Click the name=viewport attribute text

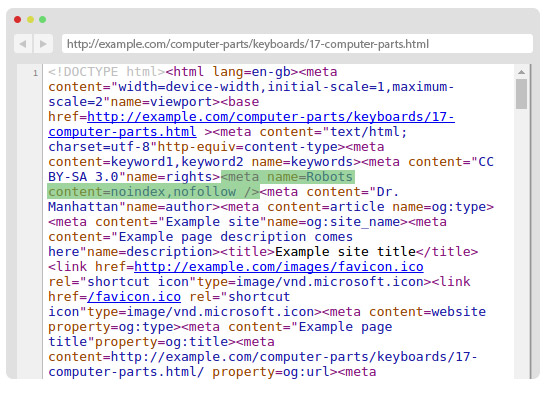[161, 102]
